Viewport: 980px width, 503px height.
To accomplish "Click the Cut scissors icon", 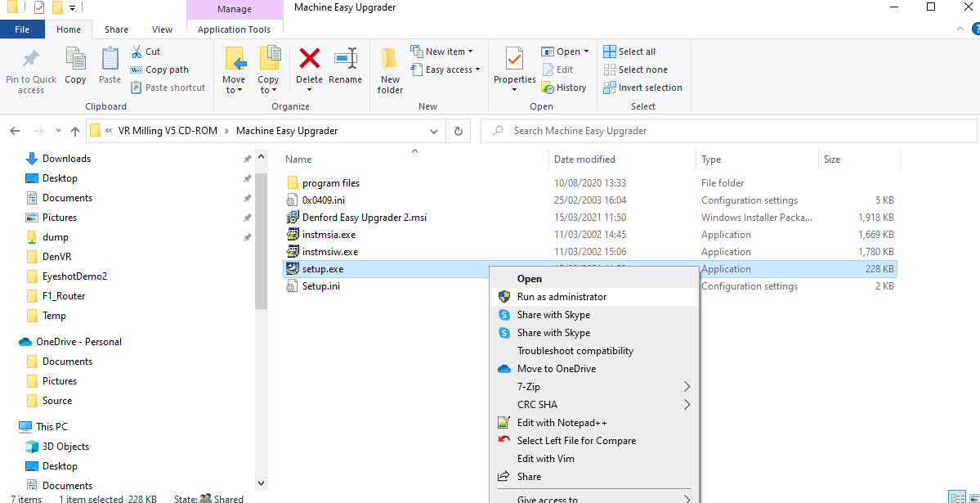I will pos(136,52).
